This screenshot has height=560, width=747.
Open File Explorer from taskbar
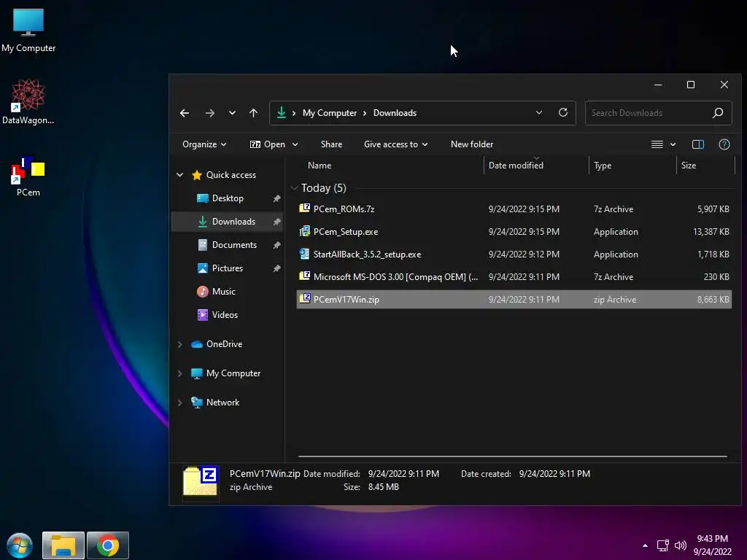tap(63, 545)
